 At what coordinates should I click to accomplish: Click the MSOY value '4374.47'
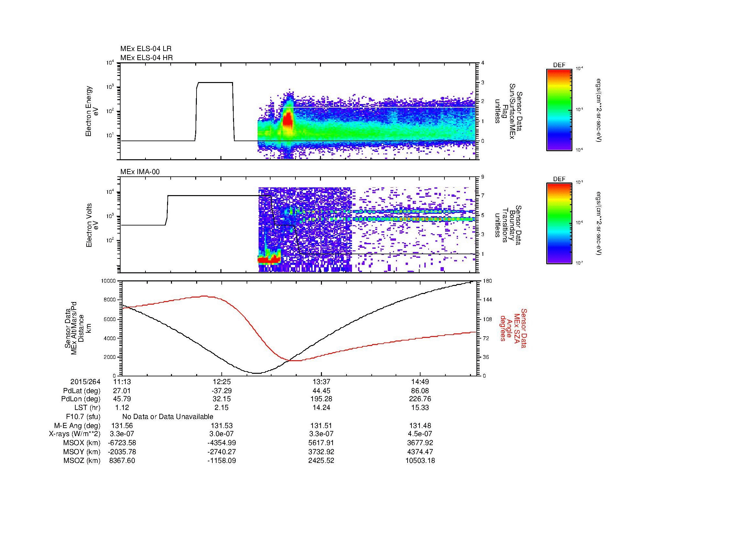click(420, 452)
